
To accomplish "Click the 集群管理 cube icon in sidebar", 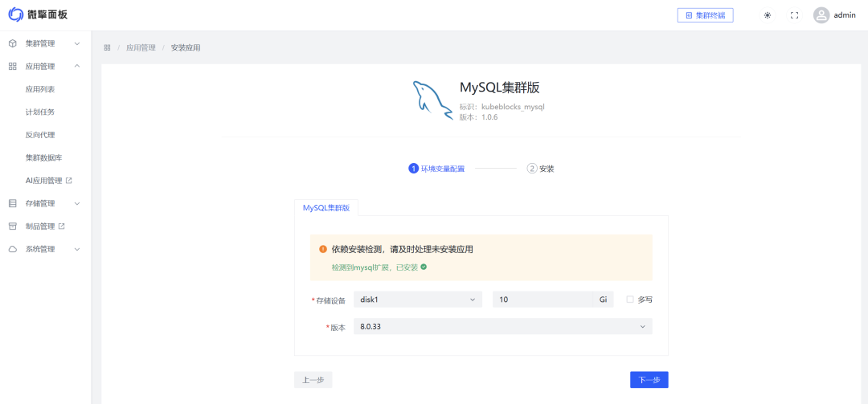I will pos(12,43).
